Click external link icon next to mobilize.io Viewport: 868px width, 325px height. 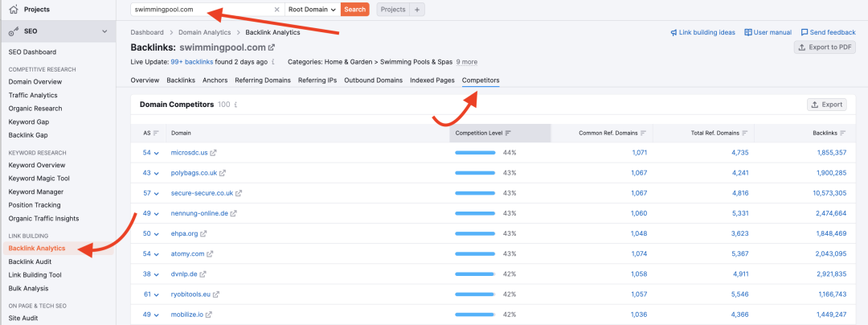tap(209, 315)
